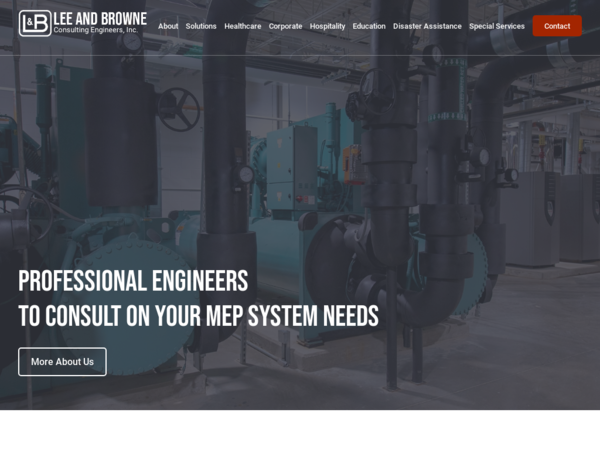
Task: Click the More About Us button
Action: pos(62,362)
